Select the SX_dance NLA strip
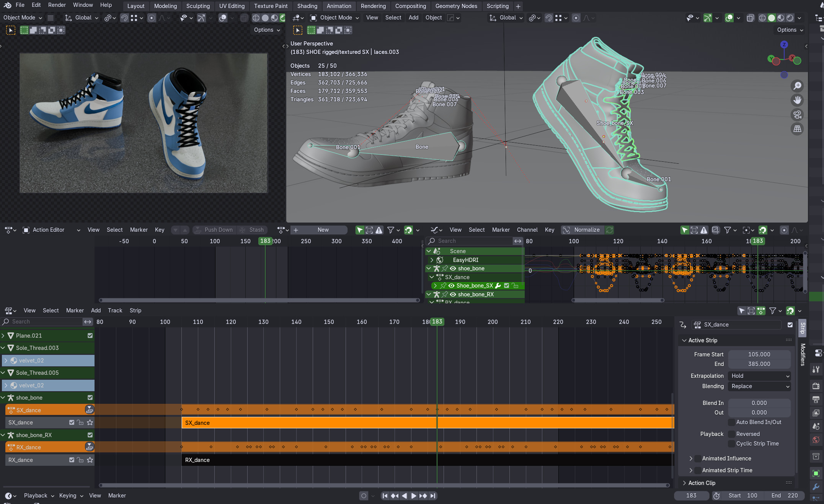Screen dimensions: 824x504 (x=306, y=423)
